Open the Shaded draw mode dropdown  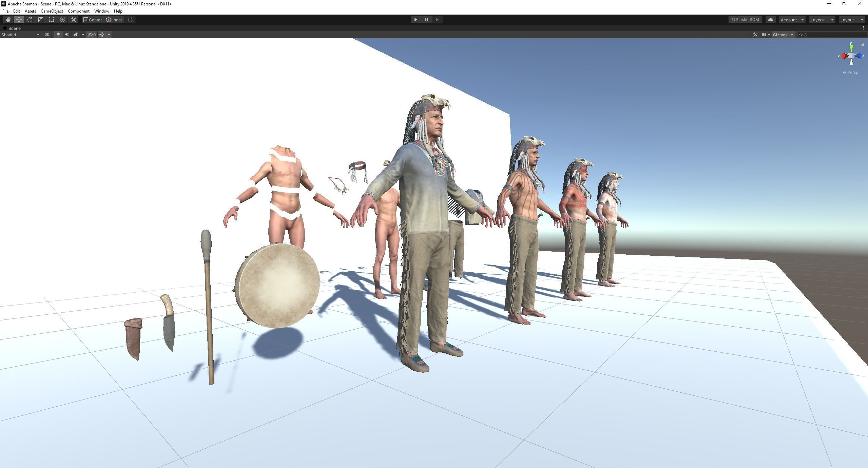(x=20, y=35)
